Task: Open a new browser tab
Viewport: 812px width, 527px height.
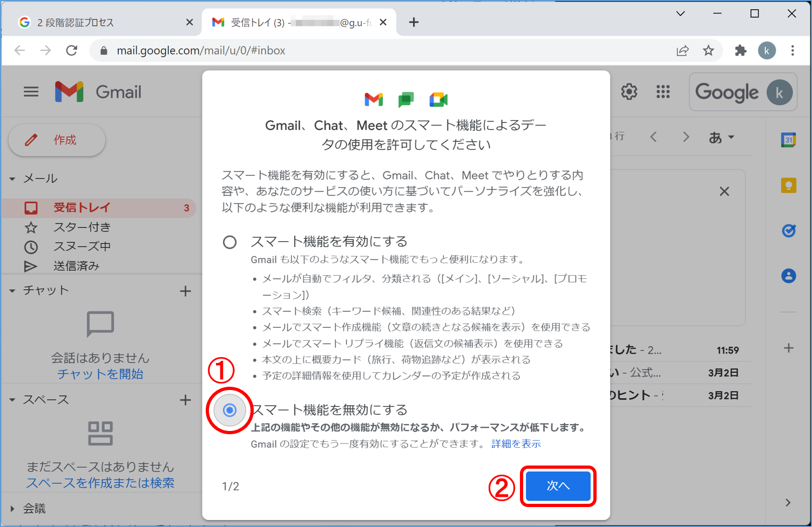Action: click(x=414, y=22)
